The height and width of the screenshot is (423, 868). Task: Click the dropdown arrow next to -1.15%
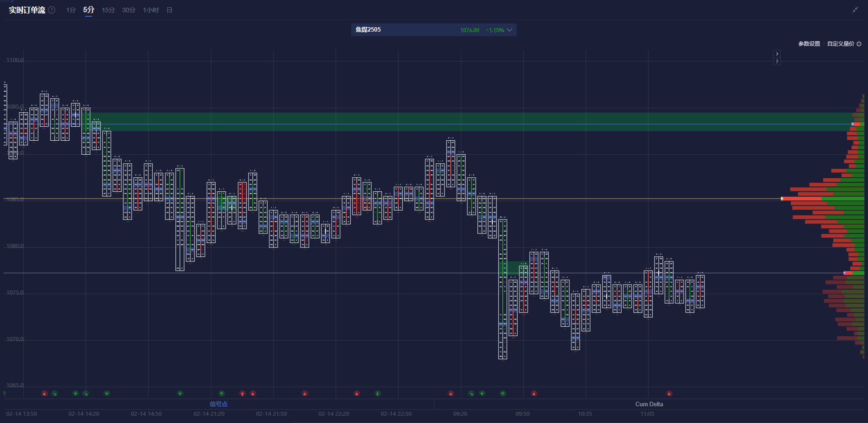pos(509,30)
